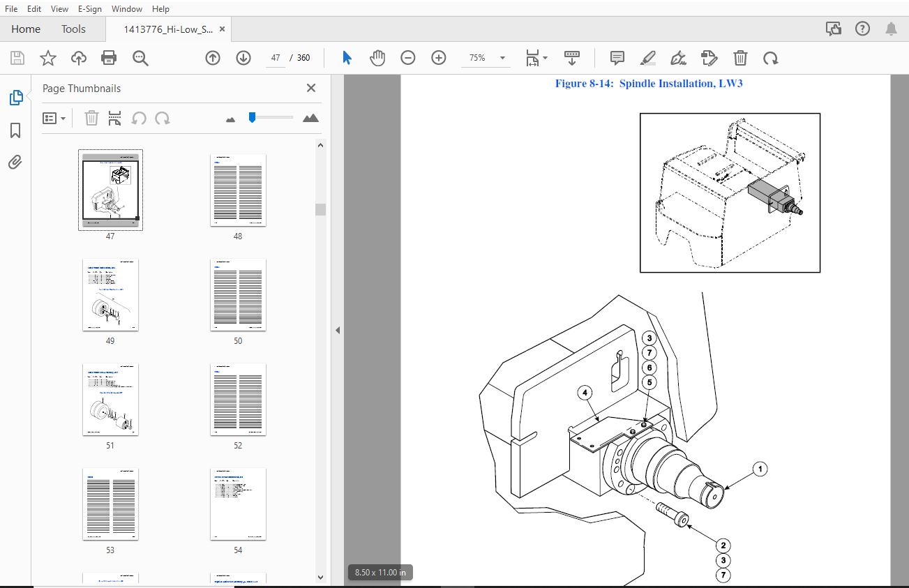Go to the next page with down arrow

pos(243,58)
